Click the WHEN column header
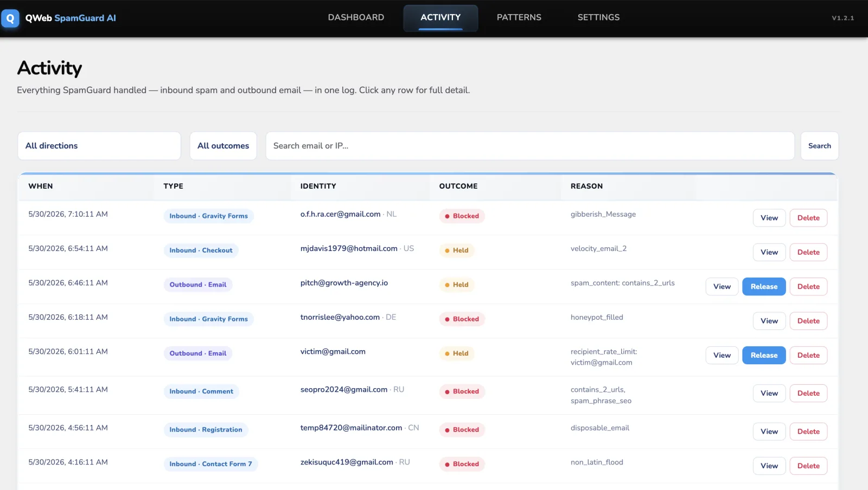Viewport: 868px width, 490px height. point(41,186)
